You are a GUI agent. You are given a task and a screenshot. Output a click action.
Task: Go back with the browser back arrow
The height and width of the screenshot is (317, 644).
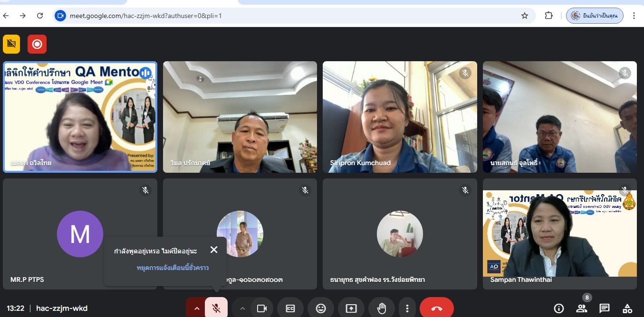pyautogui.click(x=6, y=16)
